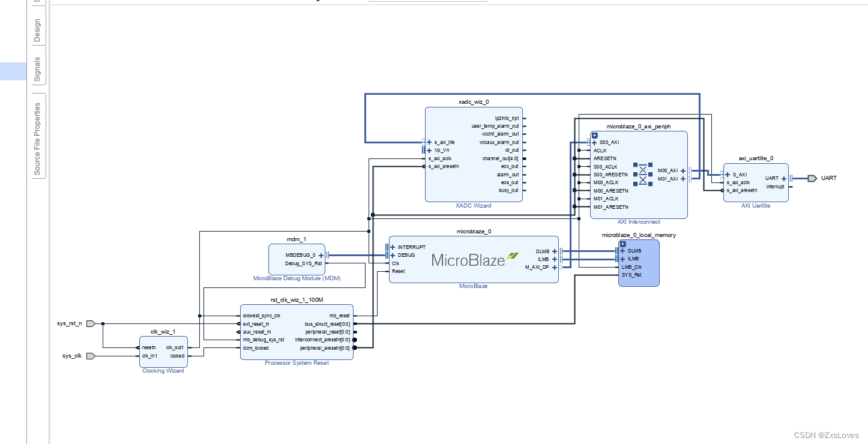Click the aux_reset_in pin
The height and width of the screenshot is (444, 868).
(256, 331)
